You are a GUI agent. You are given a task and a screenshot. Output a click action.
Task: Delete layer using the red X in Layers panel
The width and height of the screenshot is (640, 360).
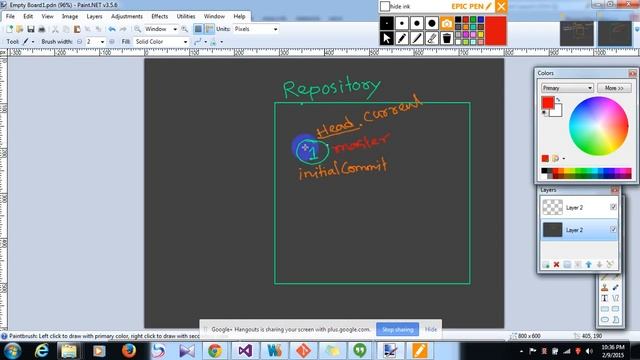pyautogui.click(x=556, y=265)
